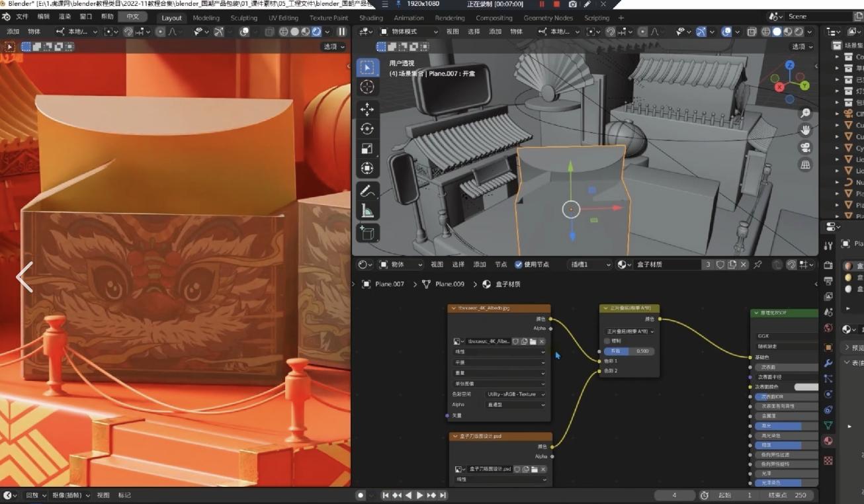The image size is (864, 504).
Task: Activate the Rotate tool
Action: tap(367, 129)
